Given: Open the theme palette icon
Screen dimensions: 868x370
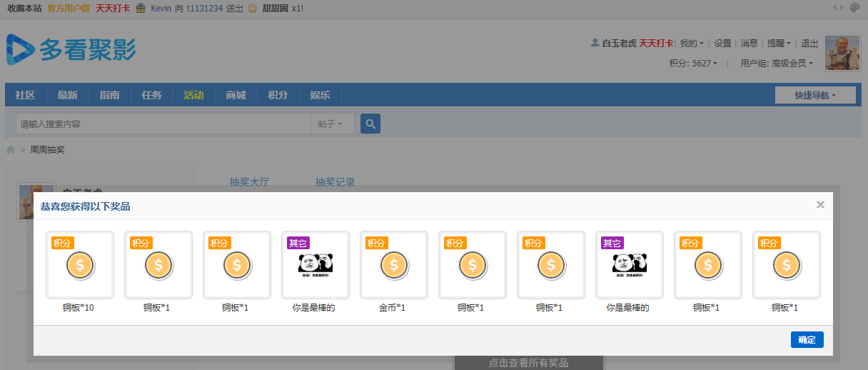Looking at the screenshot, I should pyautogui.click(x=855, y=8).
